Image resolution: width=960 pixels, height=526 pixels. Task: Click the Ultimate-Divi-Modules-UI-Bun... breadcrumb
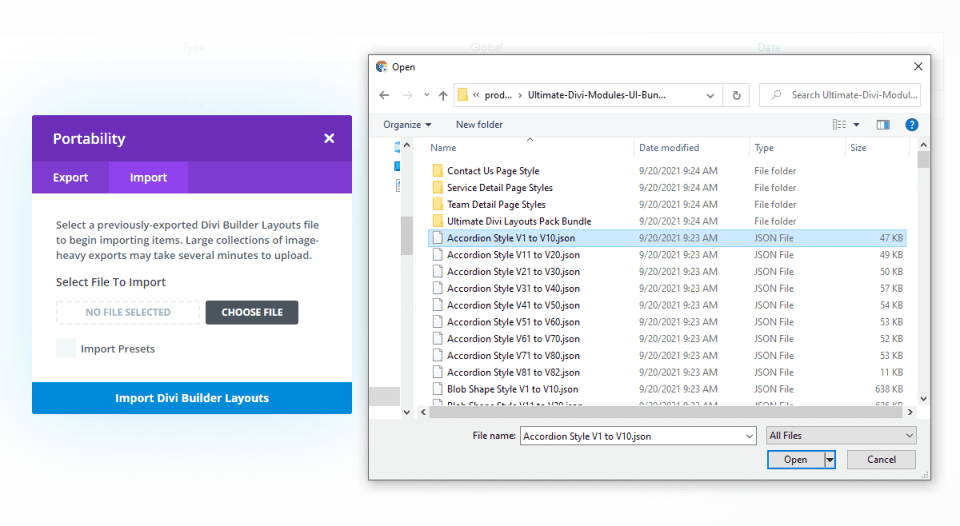(596, 95)
